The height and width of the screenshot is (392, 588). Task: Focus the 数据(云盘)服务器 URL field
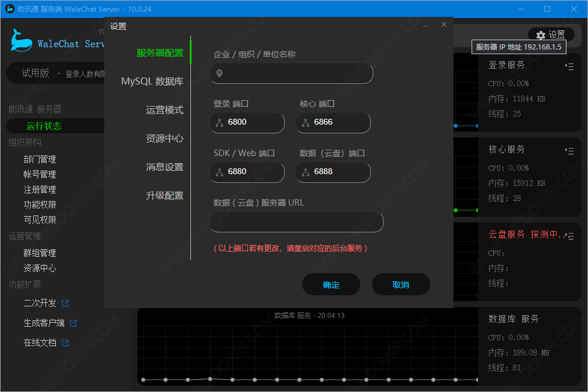point(296,222)
